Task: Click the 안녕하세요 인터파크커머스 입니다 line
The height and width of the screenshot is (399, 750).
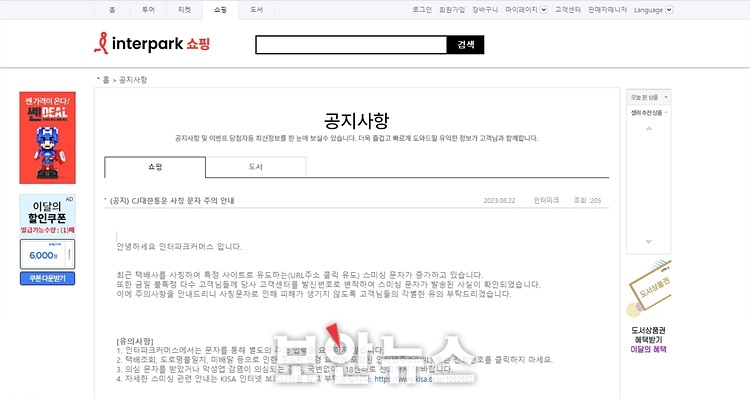Action: [179, 247]
